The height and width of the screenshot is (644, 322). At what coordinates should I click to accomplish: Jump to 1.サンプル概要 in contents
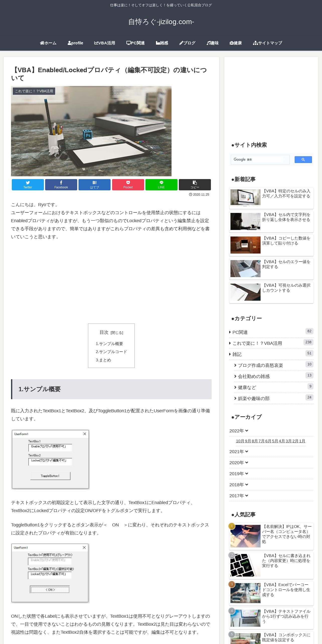point(109,344)
